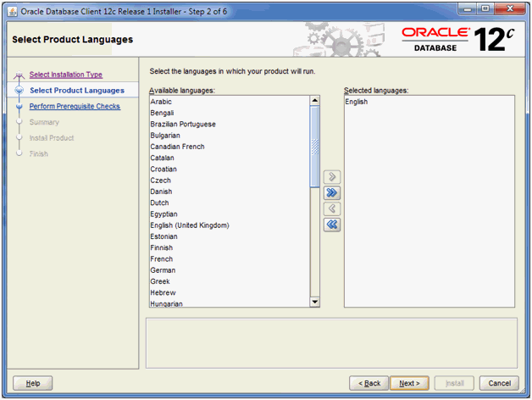Image resolution: width=532 pixels, height=400 pixels.
Task: Select Hungarian in Available languages
Action: click(230, 303)
